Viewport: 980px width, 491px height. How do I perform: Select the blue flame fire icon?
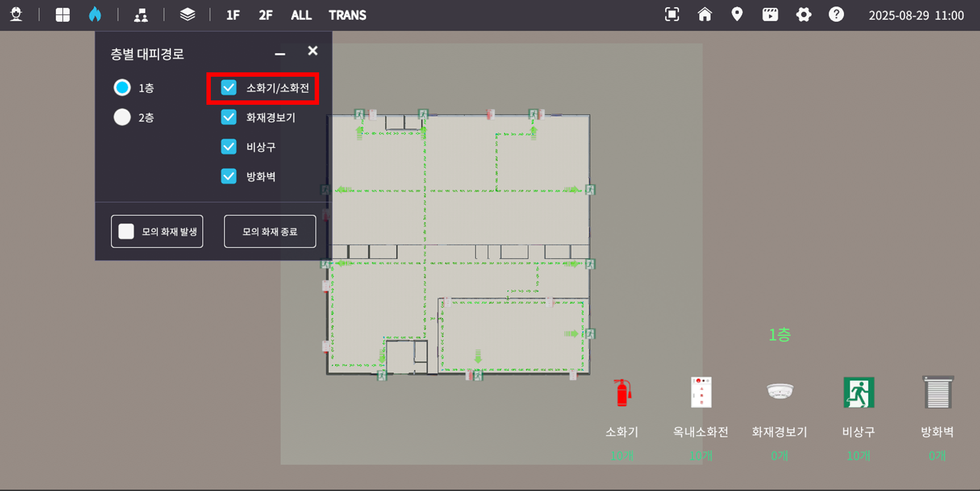pyautogui.click(x=95, y=14)
